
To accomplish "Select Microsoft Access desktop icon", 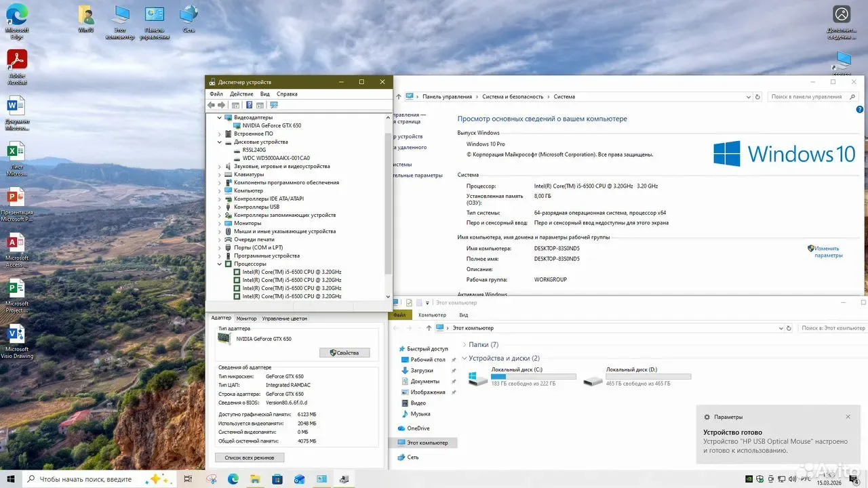I will point(16,250).
